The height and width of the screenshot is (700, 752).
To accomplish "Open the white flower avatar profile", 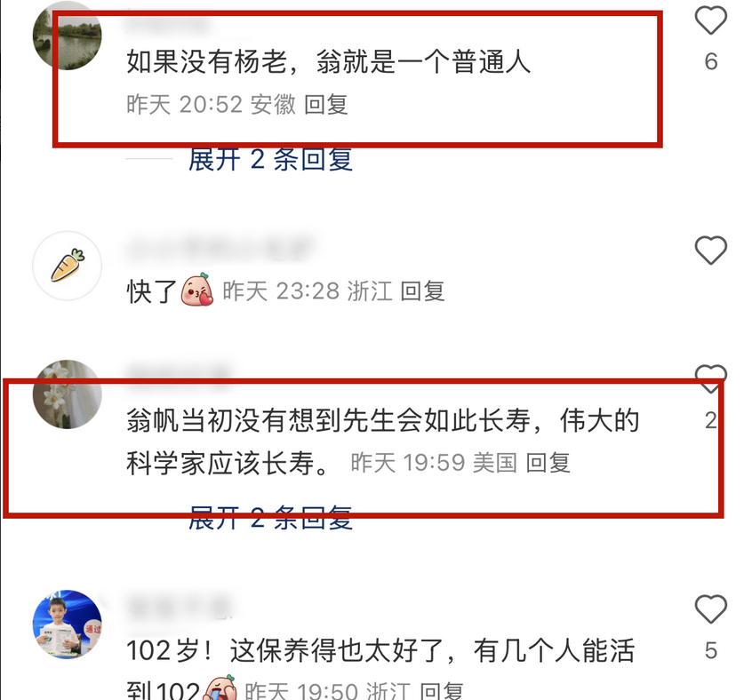I will pos(68,394).
